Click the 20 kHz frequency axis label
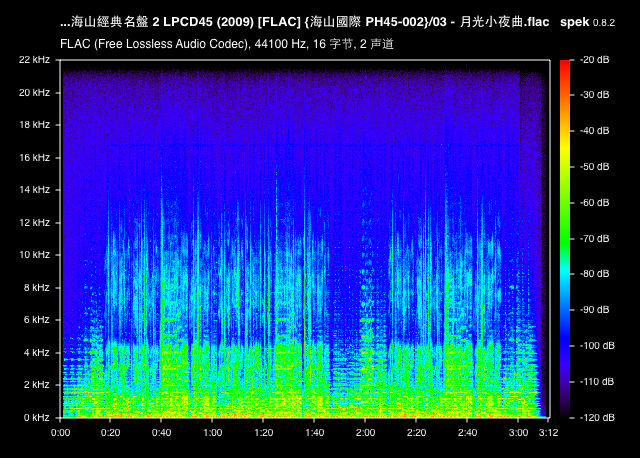Screen dimensions: 640x458 pyautogui.click(x=34, y=93)
